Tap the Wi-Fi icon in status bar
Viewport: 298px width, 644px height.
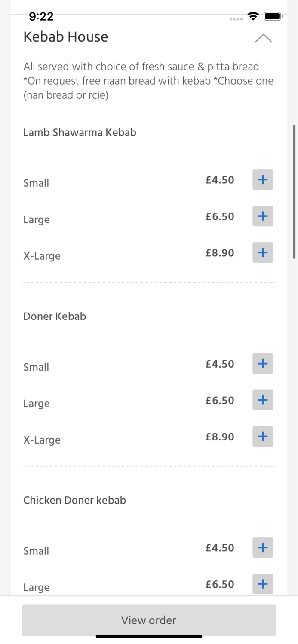coord(253,16)
